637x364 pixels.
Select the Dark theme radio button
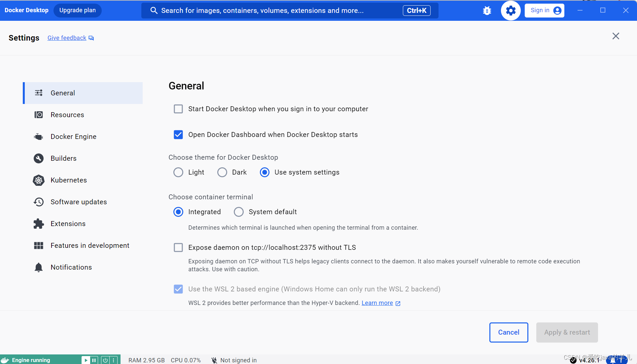[x=222, y=172]
